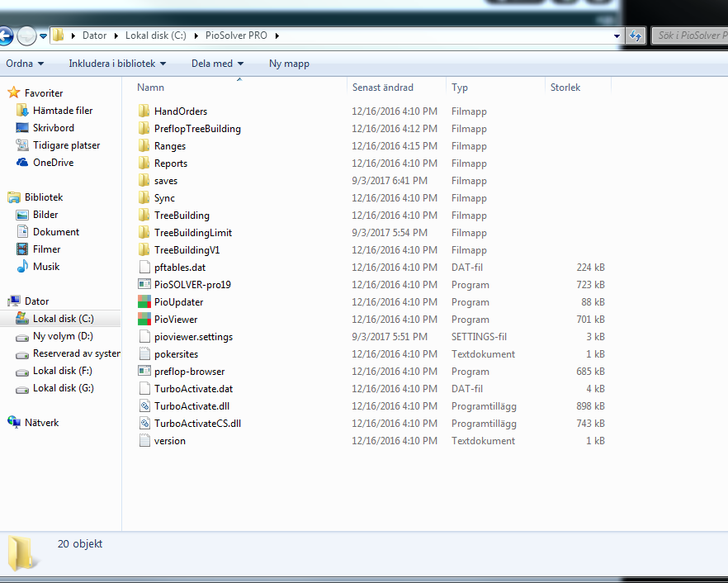Screen dimensions: 728x583
Task: Click the Sync folder icon
Action: tap(144, 198)
